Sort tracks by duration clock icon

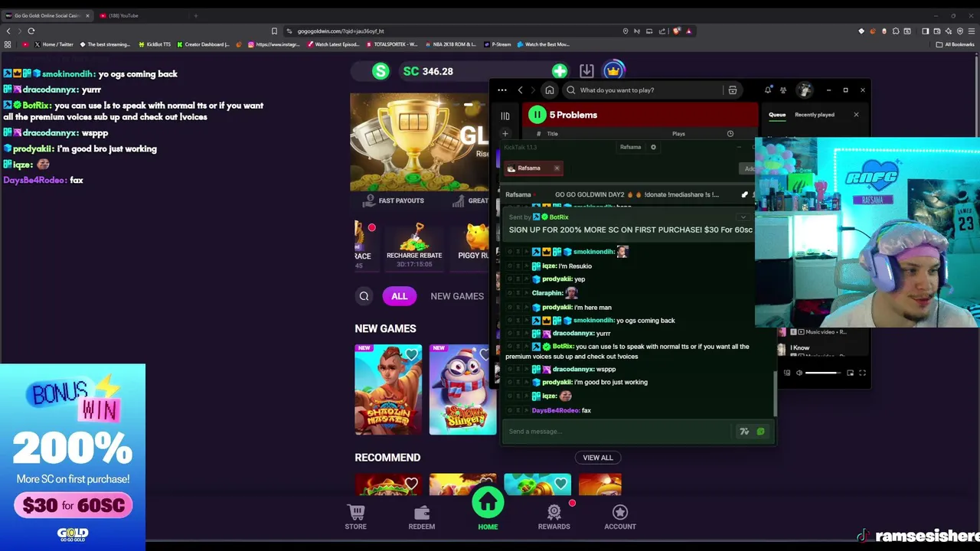click(730, 134)
